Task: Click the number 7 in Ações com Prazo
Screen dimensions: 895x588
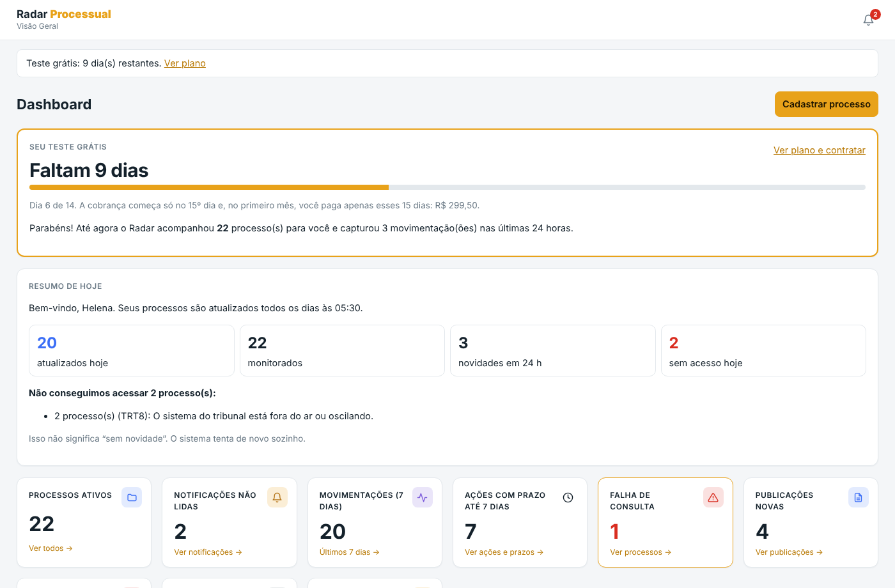Action: coord(471,532)
